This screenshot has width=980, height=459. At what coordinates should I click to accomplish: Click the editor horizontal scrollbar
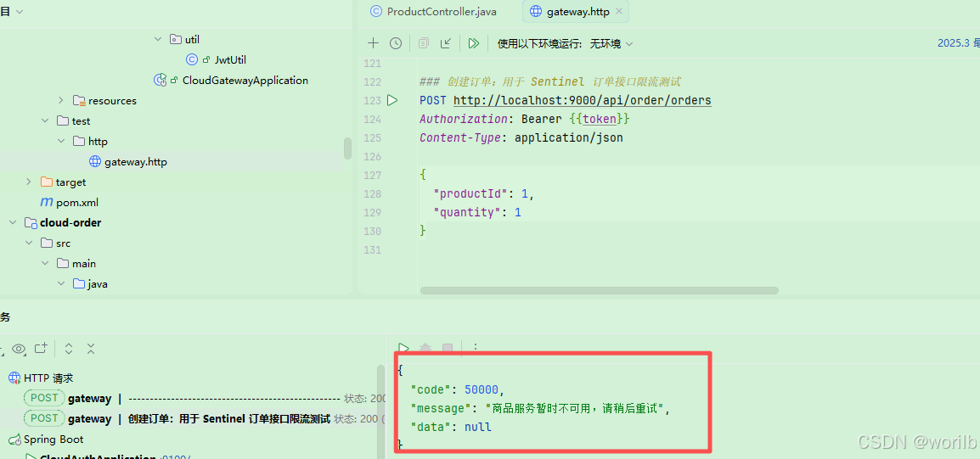(x=600, y=290)
